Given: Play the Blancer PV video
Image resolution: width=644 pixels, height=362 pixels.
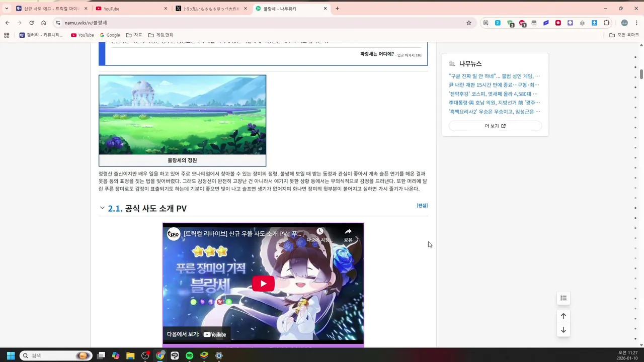Looking at the screenshot, I should coord(263,284).
